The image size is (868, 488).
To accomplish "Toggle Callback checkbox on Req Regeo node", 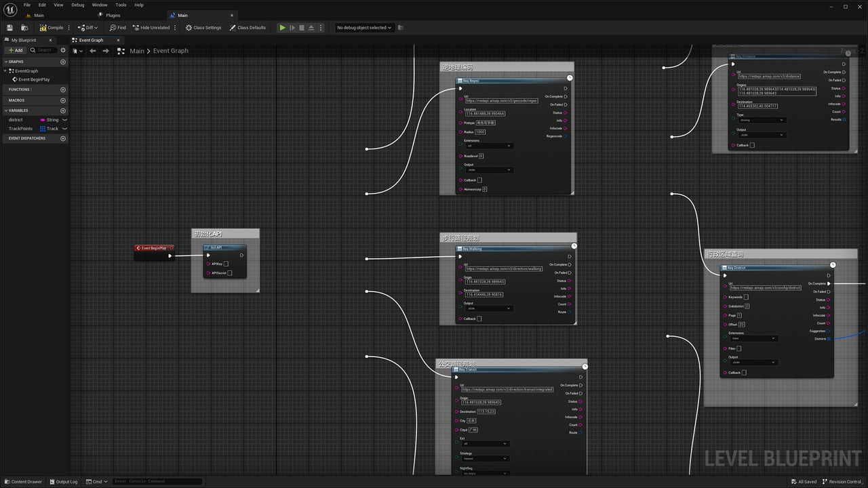I will point(479,180).
